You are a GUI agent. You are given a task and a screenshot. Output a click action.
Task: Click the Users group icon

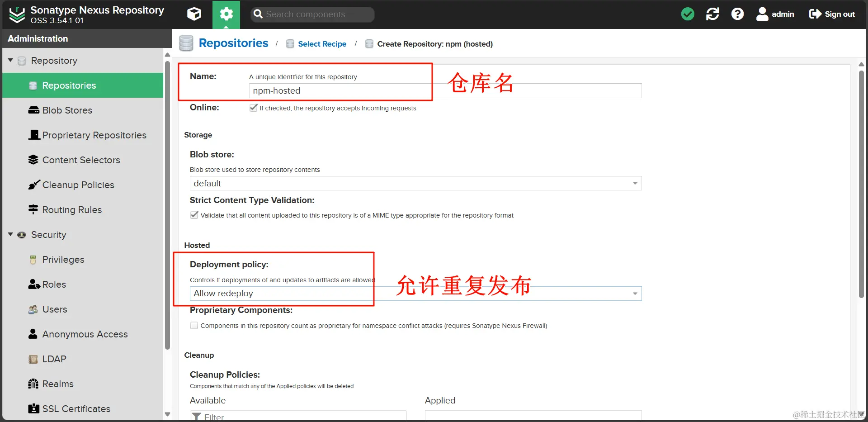(x=33, y=309)
